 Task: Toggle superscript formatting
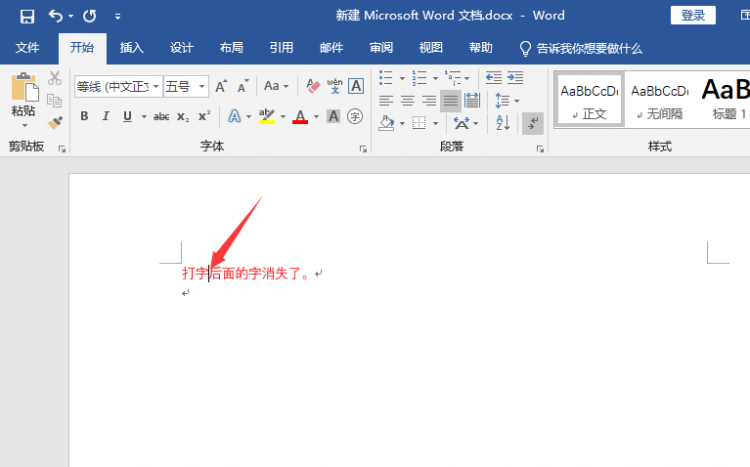[204, 116]
